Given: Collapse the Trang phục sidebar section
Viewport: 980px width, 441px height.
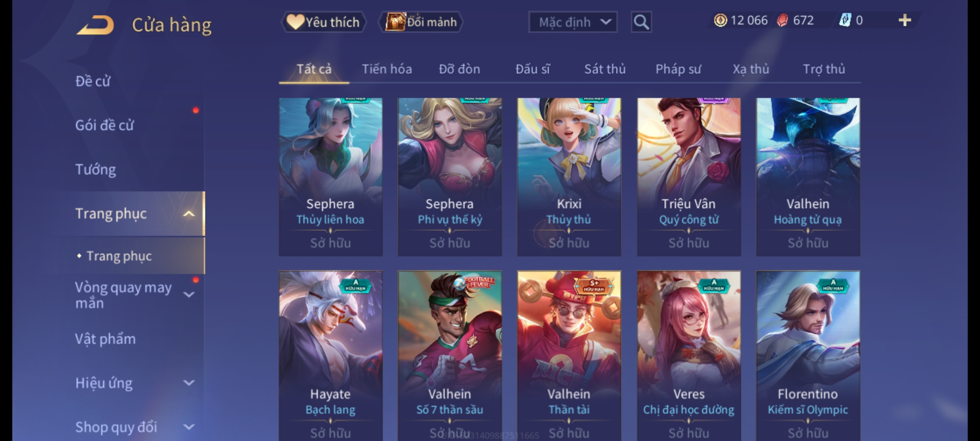Looking at the screenshot, I should [x=189, y=214].
